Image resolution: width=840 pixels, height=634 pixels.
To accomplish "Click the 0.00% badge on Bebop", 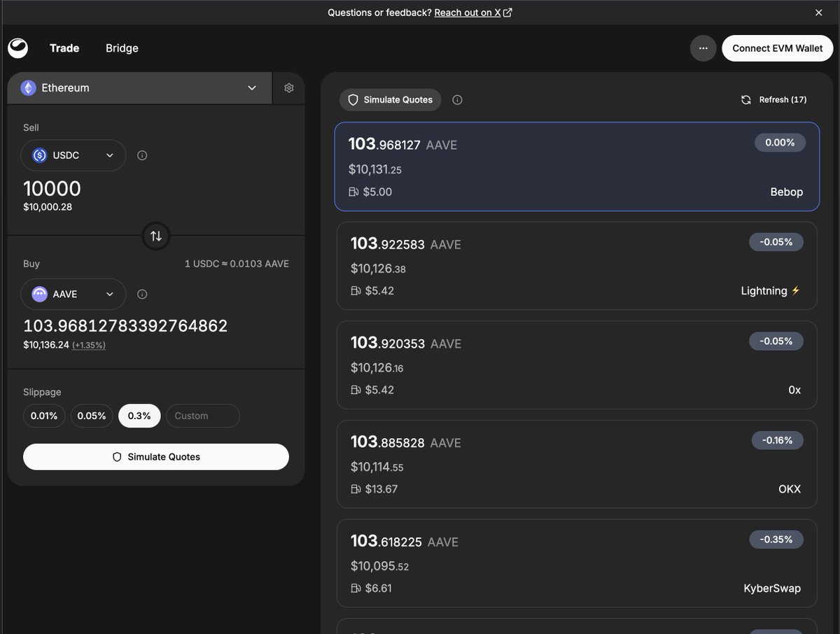I will (x=780, y=143).
